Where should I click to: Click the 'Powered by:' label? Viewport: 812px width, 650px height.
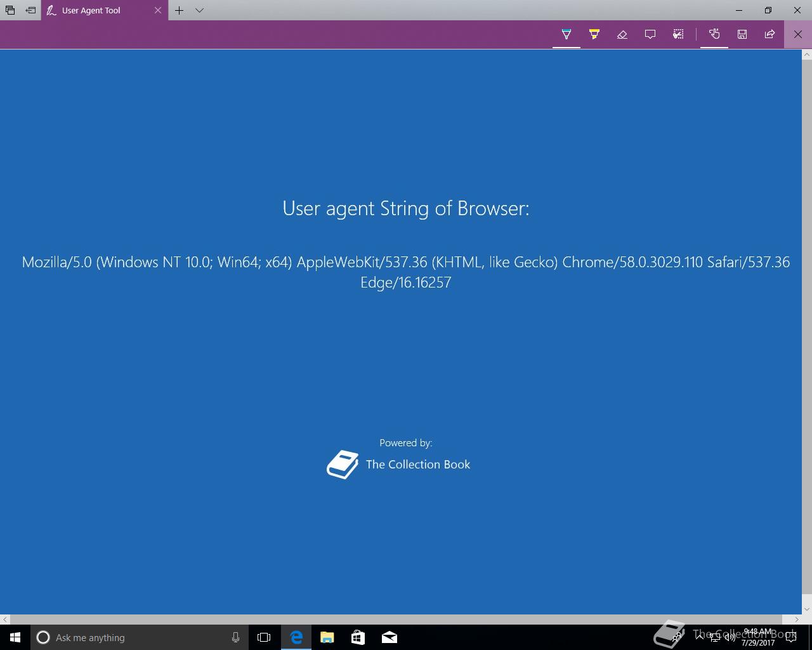pyautogui.click(x=406, y=443)
